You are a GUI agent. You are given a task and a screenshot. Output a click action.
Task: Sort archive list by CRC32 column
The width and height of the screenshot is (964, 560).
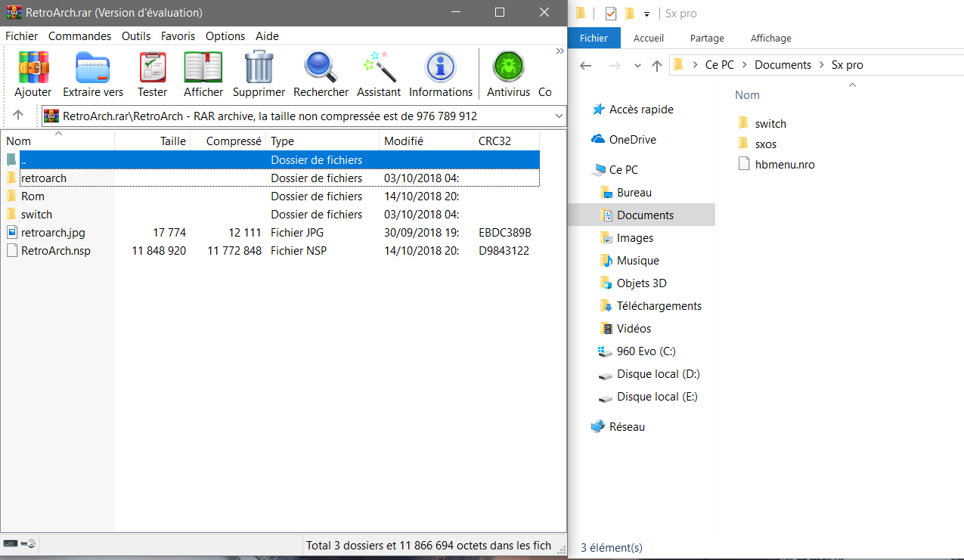(507, 141)
